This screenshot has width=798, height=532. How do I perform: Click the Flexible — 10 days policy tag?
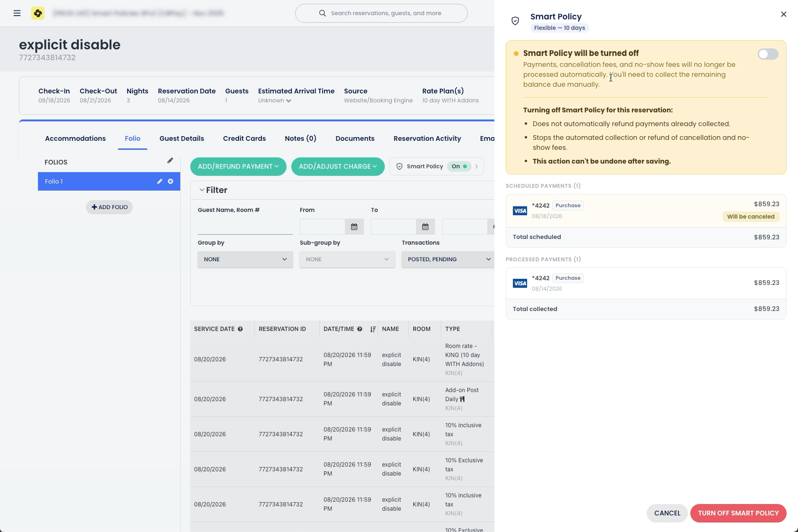(x=559, y=28)
